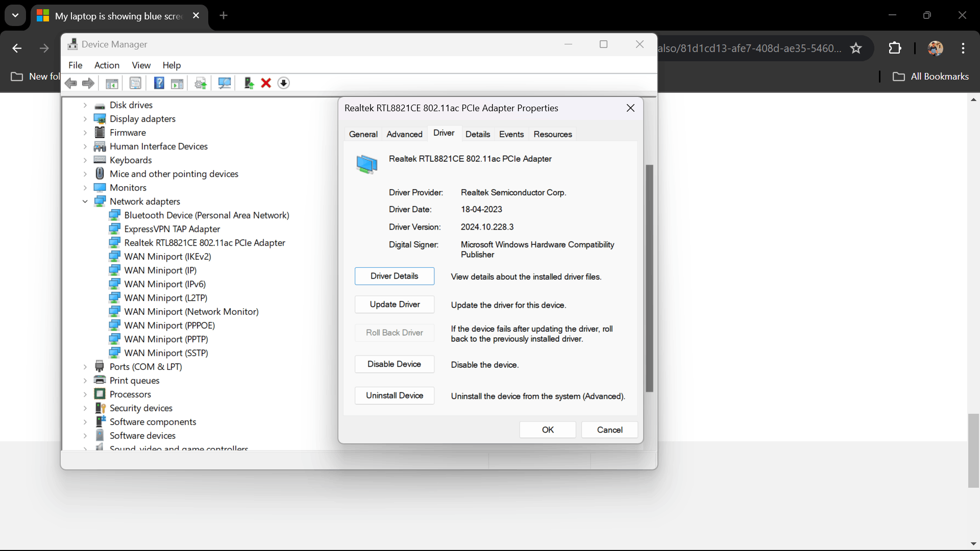Open the File menu
The width and height of the screenshot is (980, 551).
coord(76,65)
